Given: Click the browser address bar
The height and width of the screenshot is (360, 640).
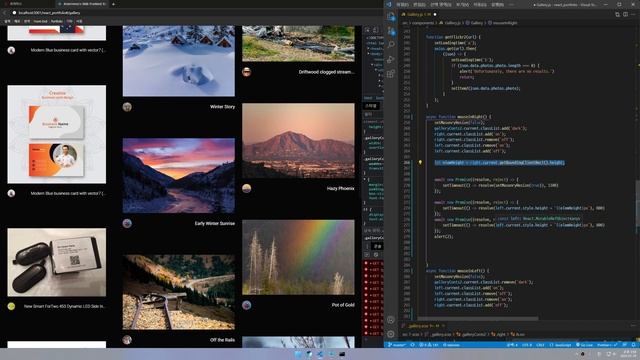Looking at the screenshot, I should [x=196, y=13].
